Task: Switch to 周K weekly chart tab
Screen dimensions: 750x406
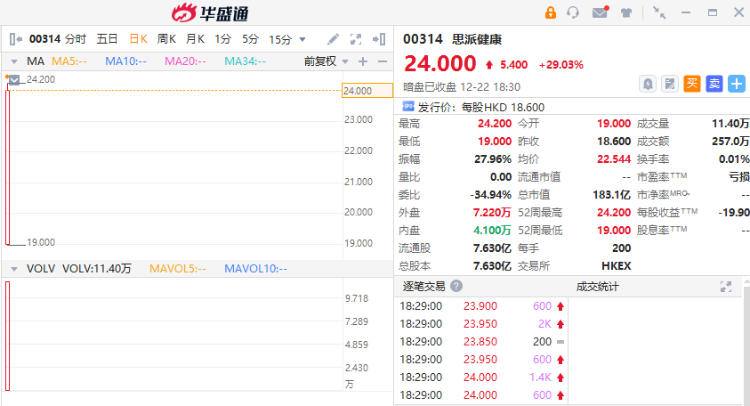Action: click(166, 39)
